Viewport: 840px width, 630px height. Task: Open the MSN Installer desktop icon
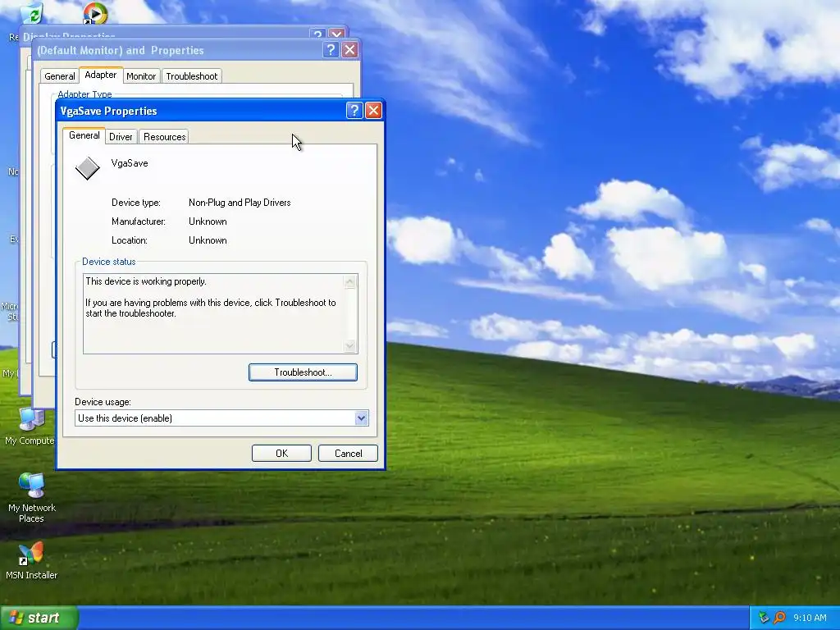pos(32,561)
